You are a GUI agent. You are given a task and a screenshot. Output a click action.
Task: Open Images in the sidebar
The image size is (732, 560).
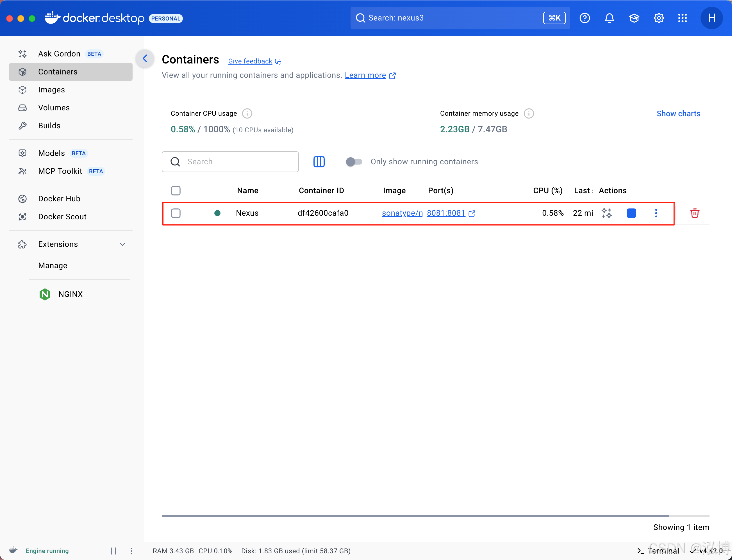[x=51, y=90]
